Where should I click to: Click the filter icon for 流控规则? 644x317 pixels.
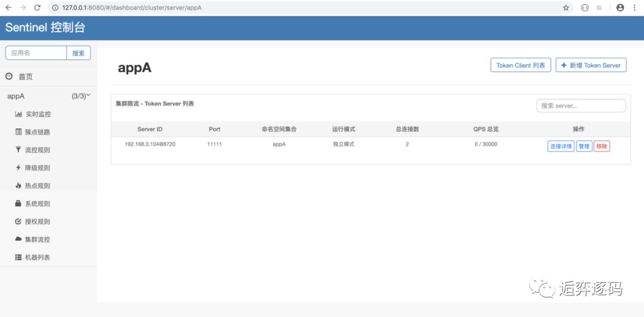click(x=18, y=150)
